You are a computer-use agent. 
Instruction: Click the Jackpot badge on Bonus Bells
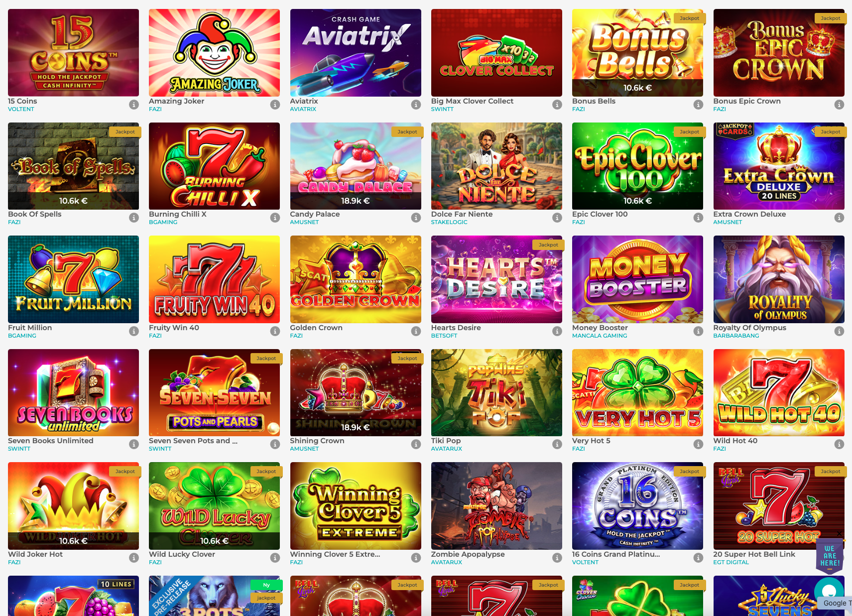pyautogui.click(x=689, y=18)
